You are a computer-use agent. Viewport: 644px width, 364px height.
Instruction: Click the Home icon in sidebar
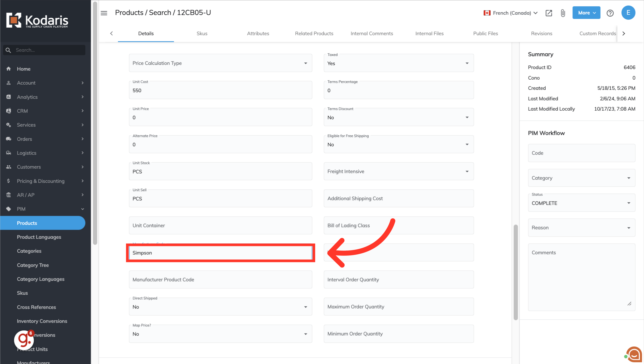coord(9,69)
